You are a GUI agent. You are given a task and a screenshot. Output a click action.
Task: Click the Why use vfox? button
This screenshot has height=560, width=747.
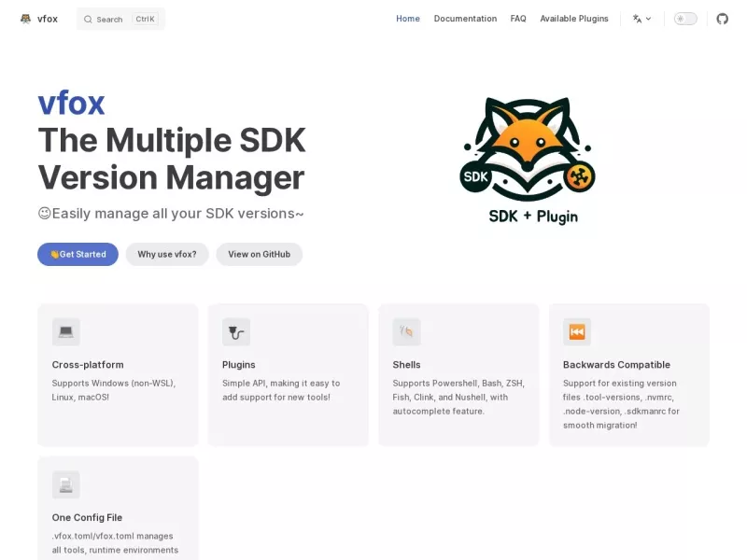click(x=167, y=254)
